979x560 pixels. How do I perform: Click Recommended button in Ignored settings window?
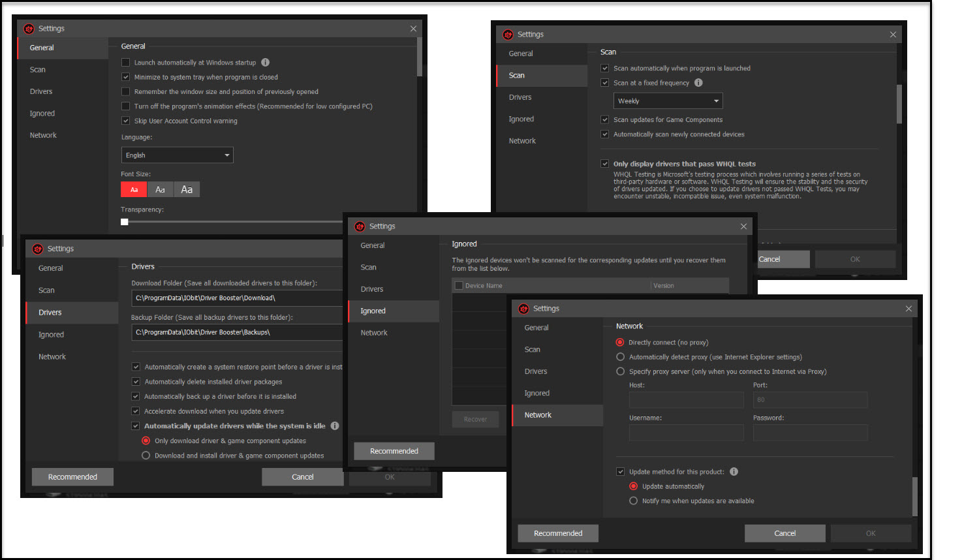pos(394,451)
